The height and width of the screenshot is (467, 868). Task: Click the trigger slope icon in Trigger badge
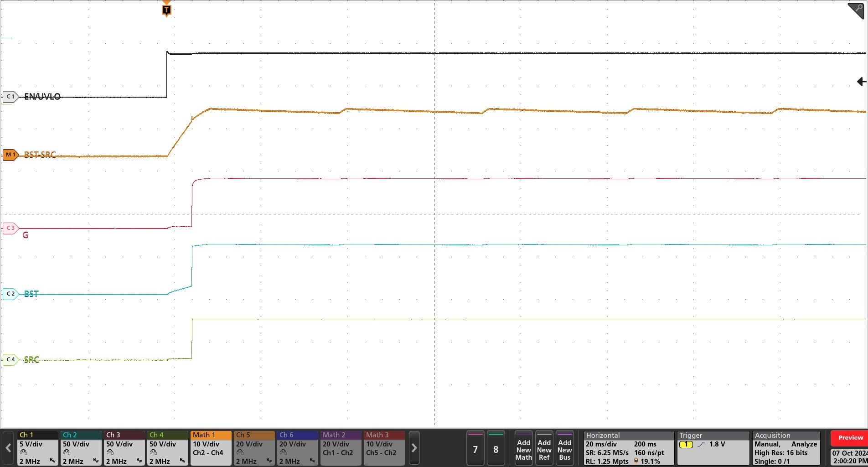701,444
